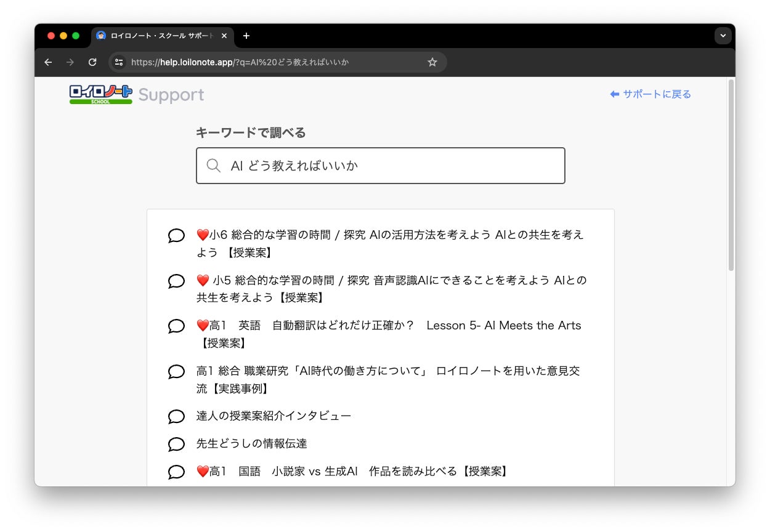The image size is (770, 532).
Task: Click the macOS yellow minimize button
Action: tap(63, 36)
